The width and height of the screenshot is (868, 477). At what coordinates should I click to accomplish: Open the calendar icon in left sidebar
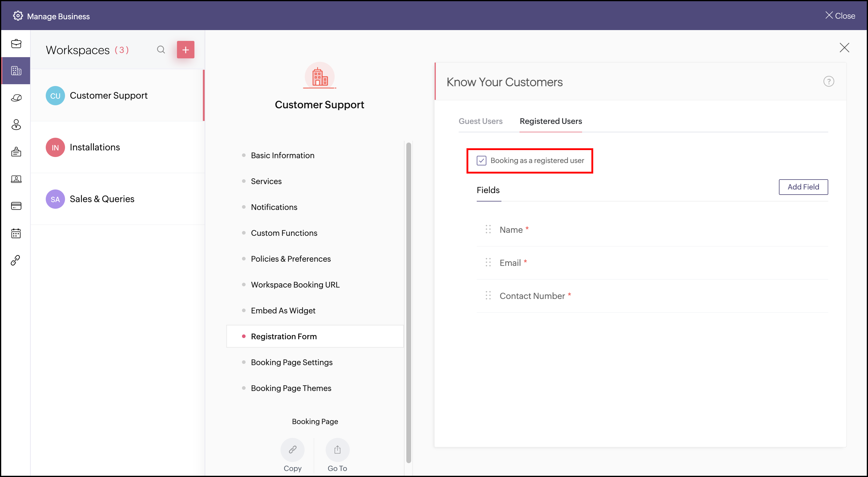16,233
